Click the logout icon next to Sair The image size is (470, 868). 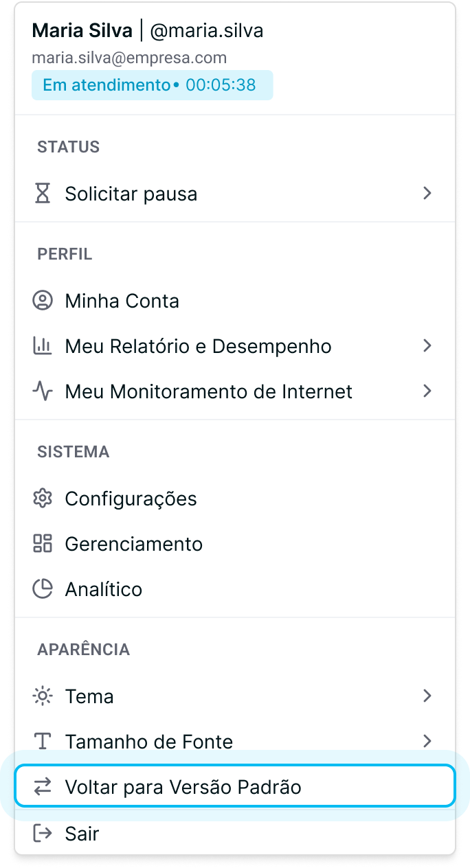43,834
